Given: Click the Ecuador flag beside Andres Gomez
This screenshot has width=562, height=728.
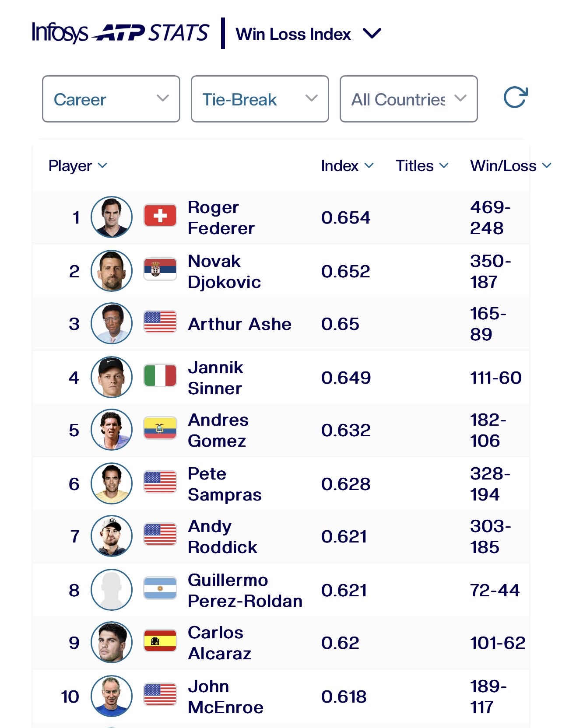Looking at the screenshot, I should (160, 428).
